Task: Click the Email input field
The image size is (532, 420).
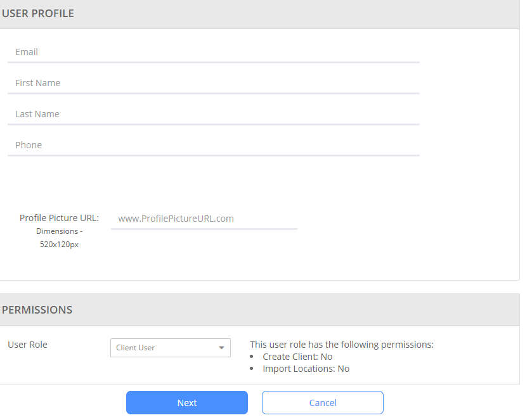Action: pyautogui.click(x=214, y=52)
